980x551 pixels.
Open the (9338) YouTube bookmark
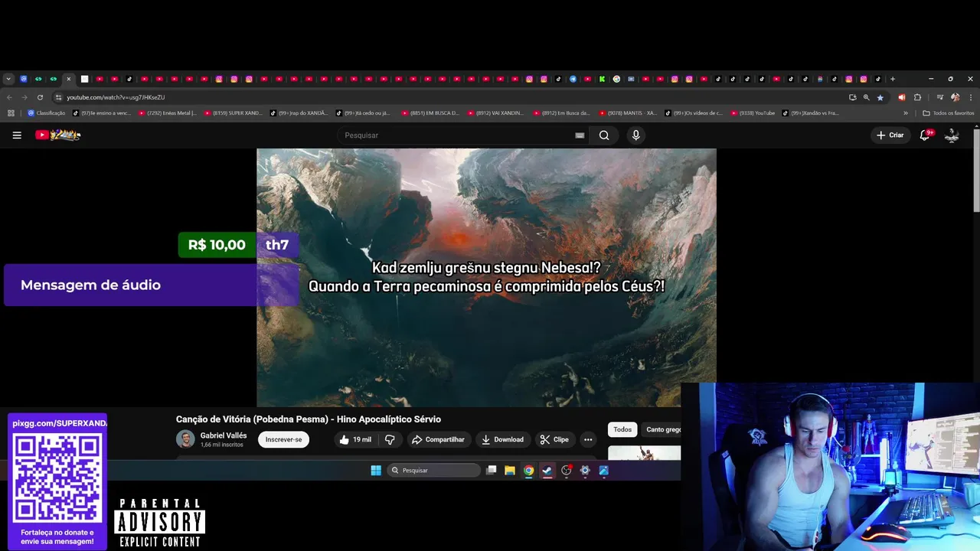pos(753,113)
